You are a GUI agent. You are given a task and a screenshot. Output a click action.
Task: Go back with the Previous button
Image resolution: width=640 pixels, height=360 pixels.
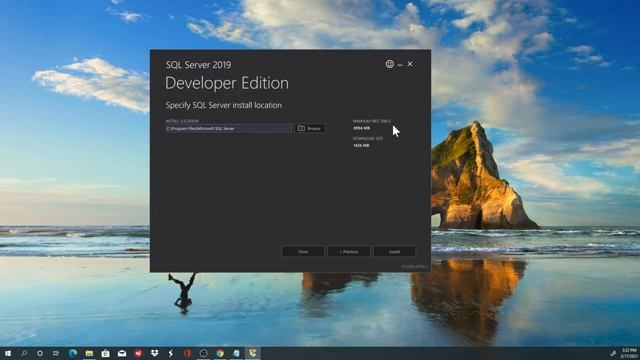coord(349,251)
